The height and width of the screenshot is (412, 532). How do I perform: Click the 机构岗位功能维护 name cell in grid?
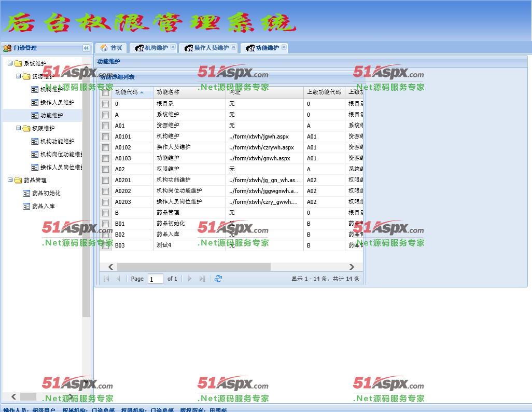[189, 191]
